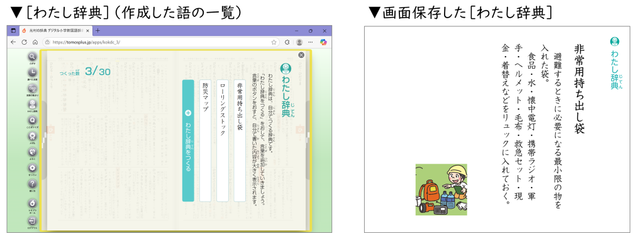Click the illustration thumbnail in saved わたし辞典
644x233 pixels.
[441, 190]
